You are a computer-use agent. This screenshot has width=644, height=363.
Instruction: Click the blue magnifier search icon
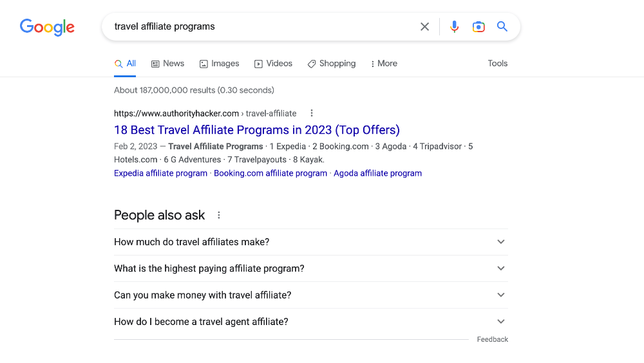502,27
